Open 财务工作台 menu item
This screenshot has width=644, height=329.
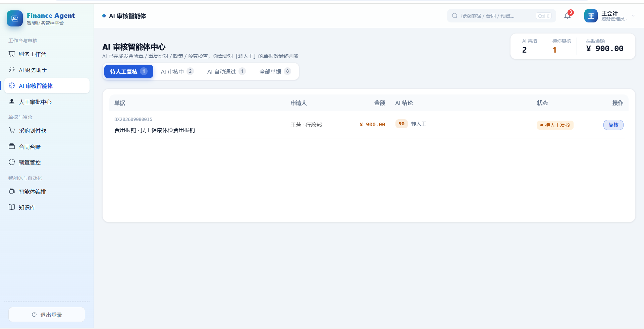click(x=47, y=54)
